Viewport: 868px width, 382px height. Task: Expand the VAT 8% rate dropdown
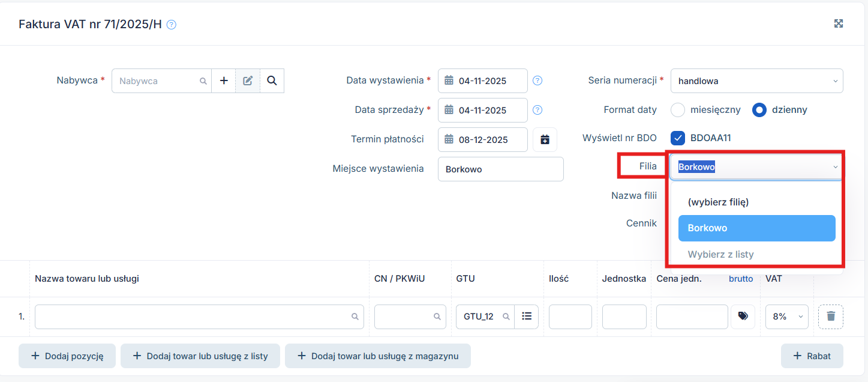pyautogui.click(x=786, y=317)
